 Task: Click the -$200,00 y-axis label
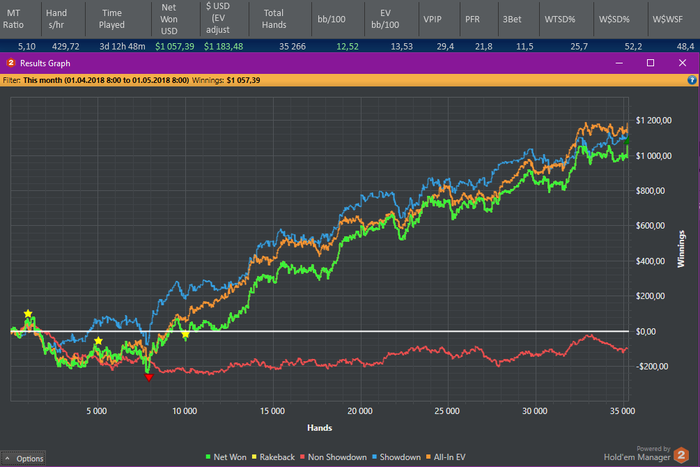pos(652,367)
